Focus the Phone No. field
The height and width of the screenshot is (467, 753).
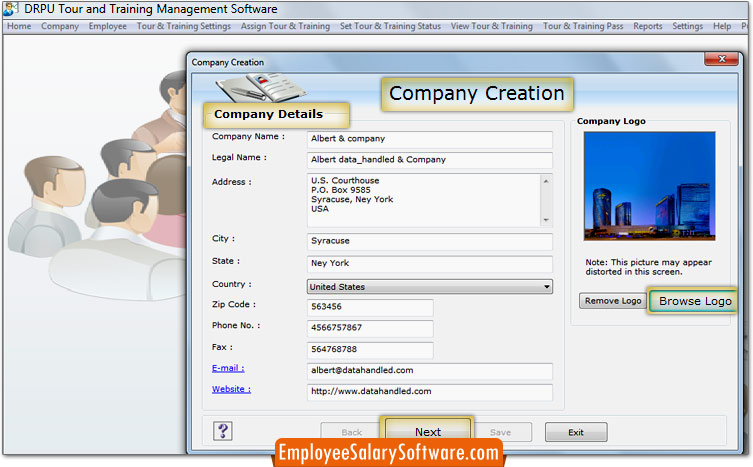[x=370, y=328]
